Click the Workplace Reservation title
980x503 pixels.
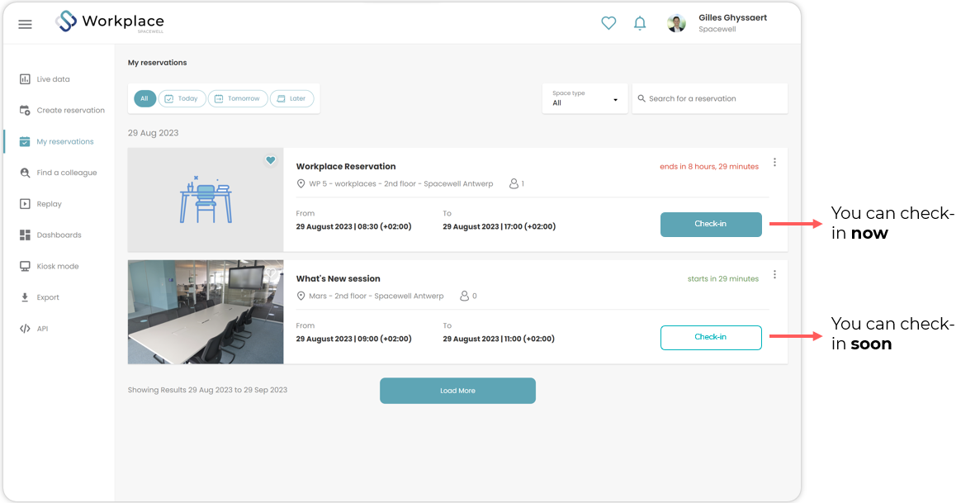(x=346, y=166)
